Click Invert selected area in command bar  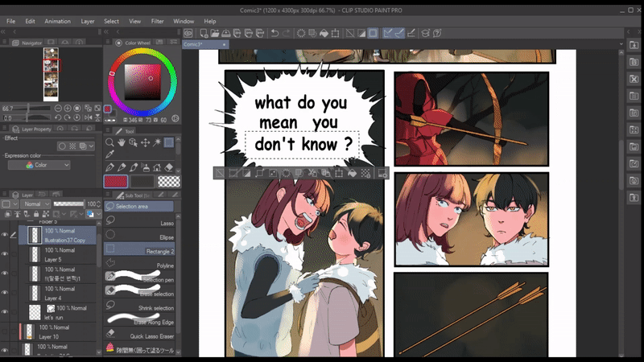coord(361,33)
